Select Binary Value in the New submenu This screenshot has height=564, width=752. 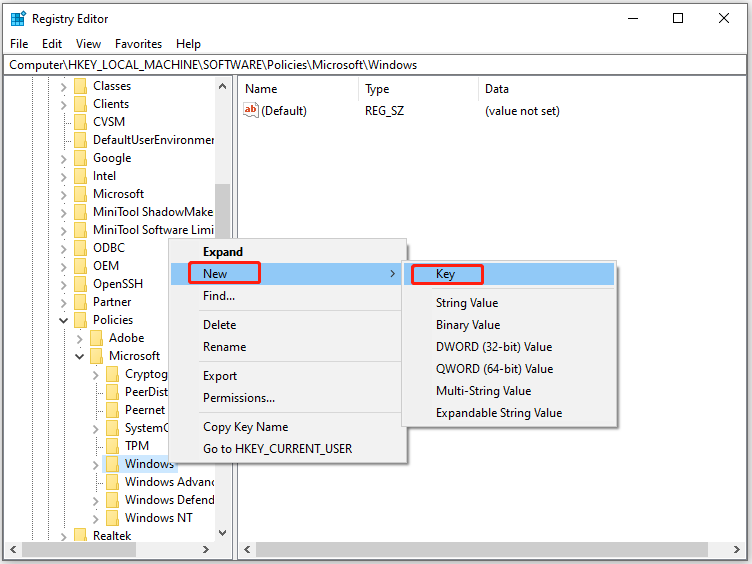(509, 325)
